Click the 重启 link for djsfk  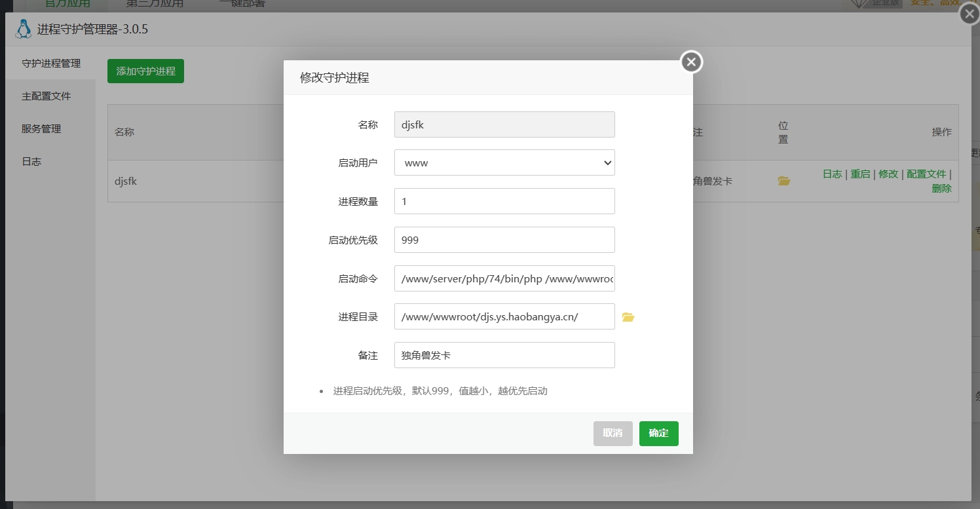(860, 174)
